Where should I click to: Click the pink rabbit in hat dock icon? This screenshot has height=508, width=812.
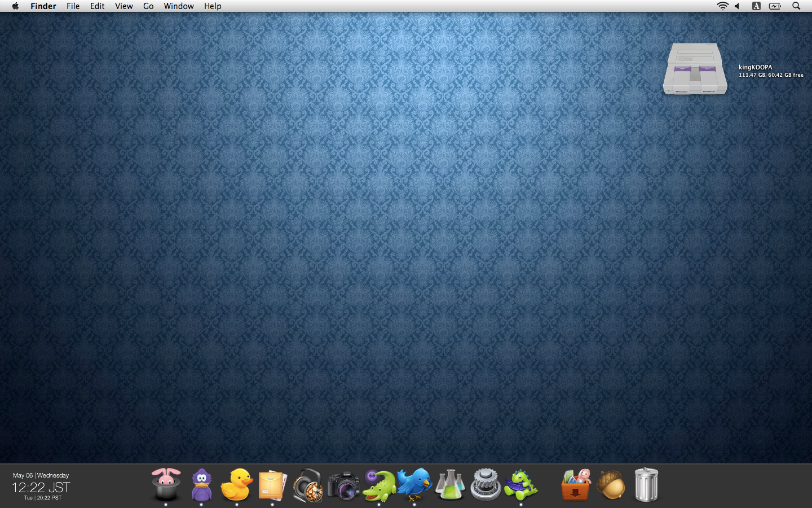(x=166, y=484)
